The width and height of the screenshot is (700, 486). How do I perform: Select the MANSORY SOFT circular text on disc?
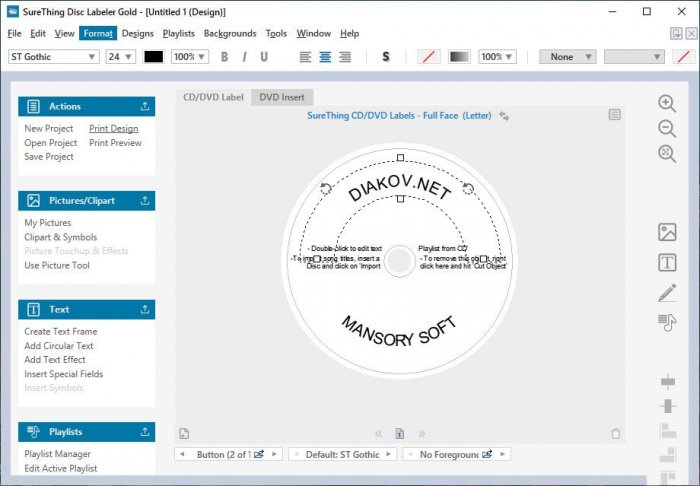point(399,331)
